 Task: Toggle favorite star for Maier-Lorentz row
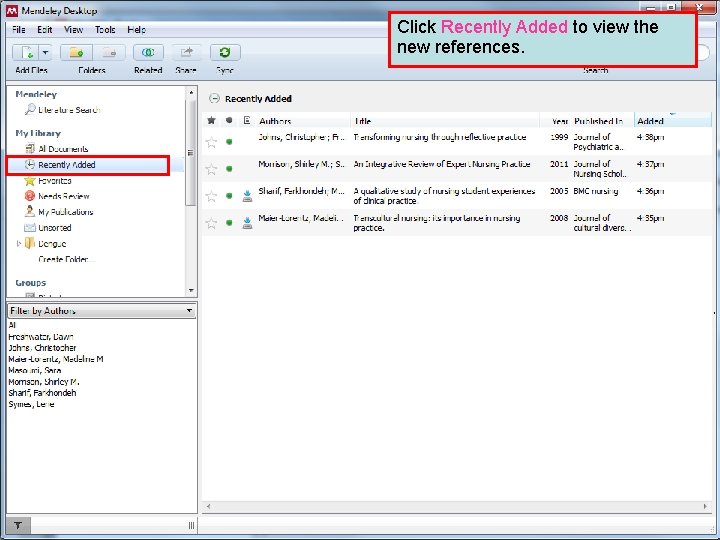coord(211,223)
